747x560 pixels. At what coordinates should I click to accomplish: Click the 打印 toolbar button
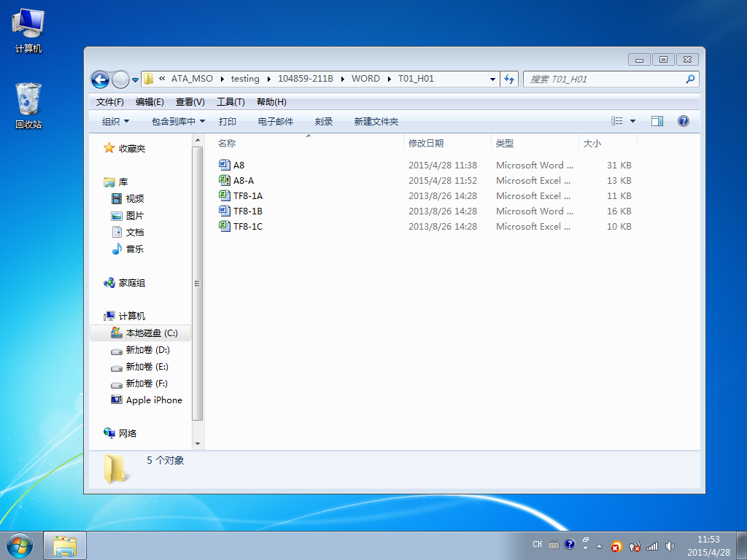pos(228,122)
